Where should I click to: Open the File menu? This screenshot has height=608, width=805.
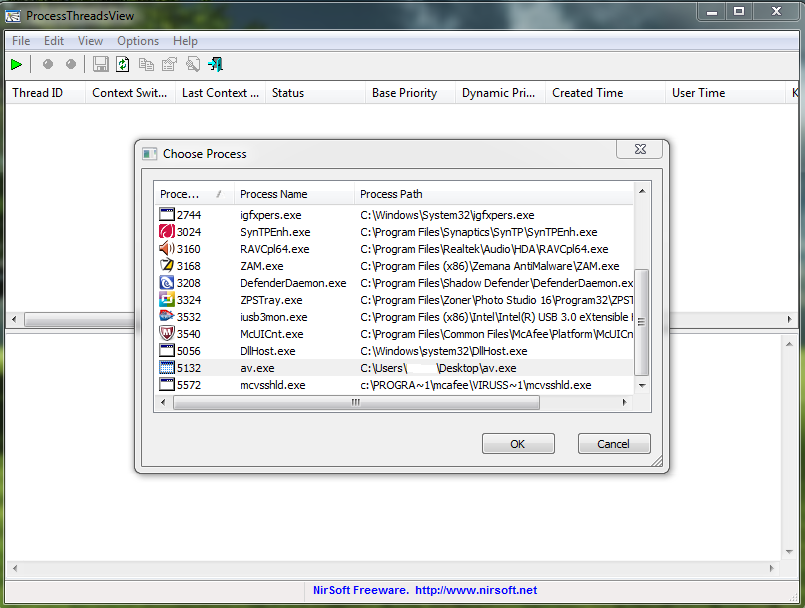pyautogui.click(x=21, y=41)
